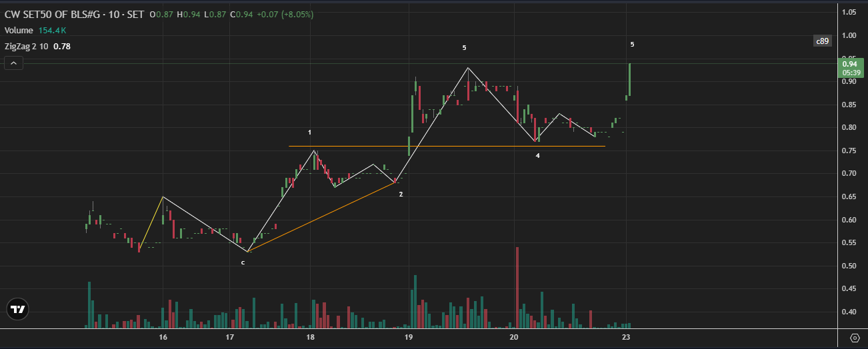Click the latest green candle near 0.94
868x349 pixels.
(630, 79)
